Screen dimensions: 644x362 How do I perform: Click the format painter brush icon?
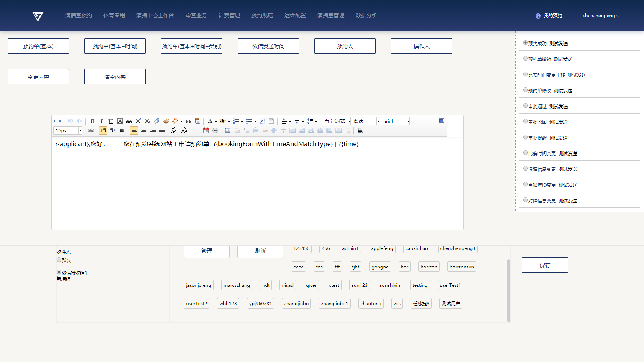[166, 121]
